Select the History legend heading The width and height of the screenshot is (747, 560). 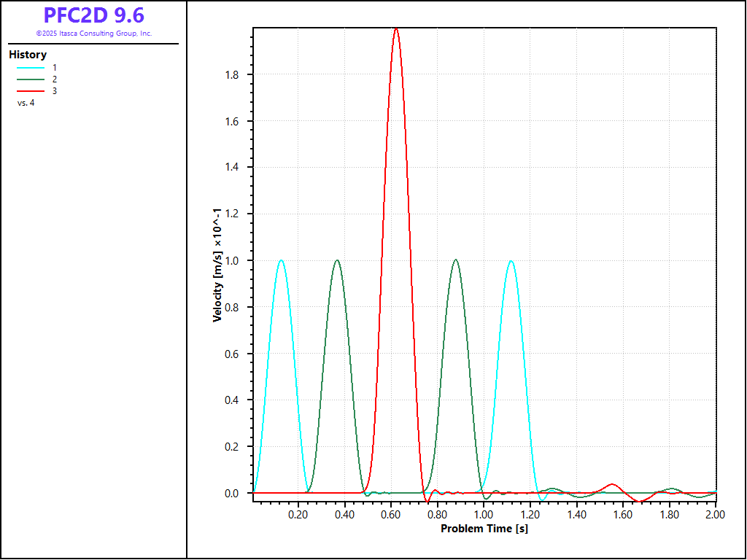(x=28, y=55)
